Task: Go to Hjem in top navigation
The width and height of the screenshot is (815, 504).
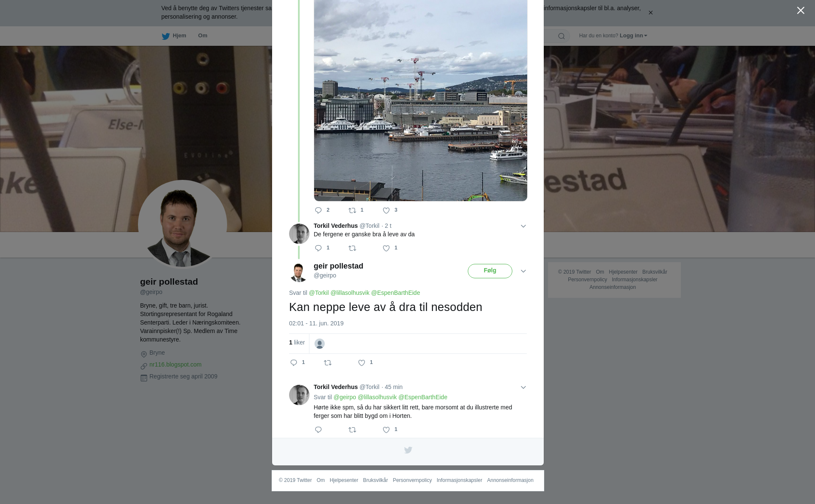Action: 179,36
